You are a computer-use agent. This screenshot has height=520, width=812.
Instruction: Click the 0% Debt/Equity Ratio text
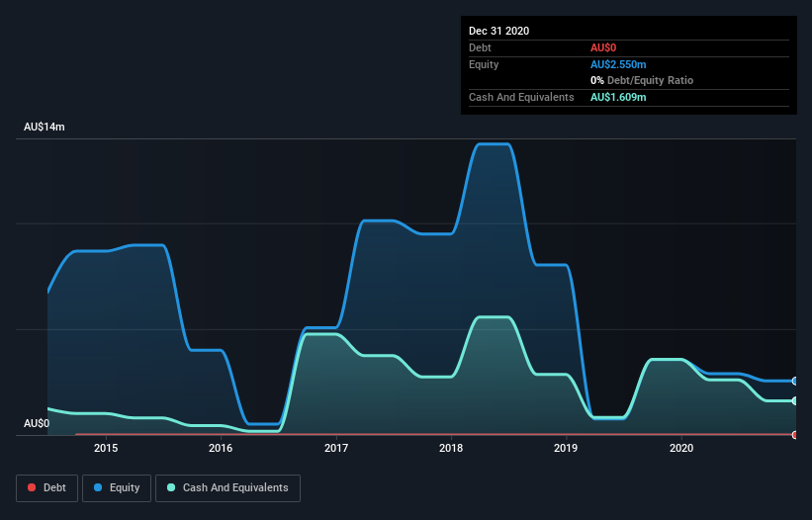pos(642,80)
